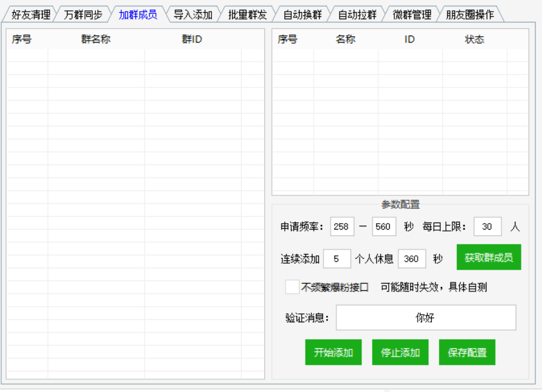The image size is (542, 392).
Task: Click the 申请频率 minimum field showing 258
Action: pyautogui.click(x=342, y=226)
